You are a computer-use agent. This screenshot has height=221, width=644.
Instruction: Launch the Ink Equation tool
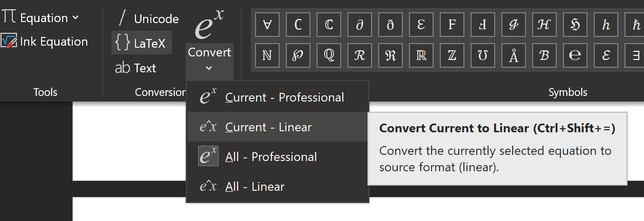tap(45, 42)
